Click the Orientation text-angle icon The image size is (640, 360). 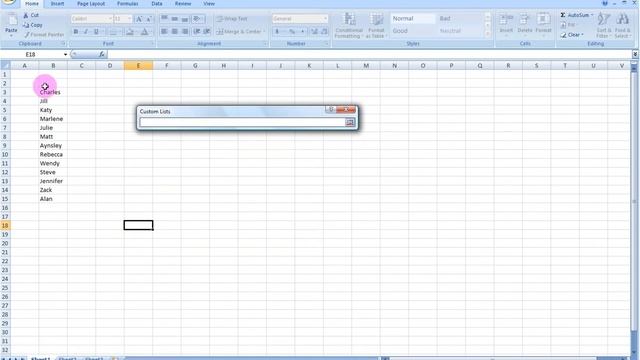pyautogui.click(x=198, y=19)
